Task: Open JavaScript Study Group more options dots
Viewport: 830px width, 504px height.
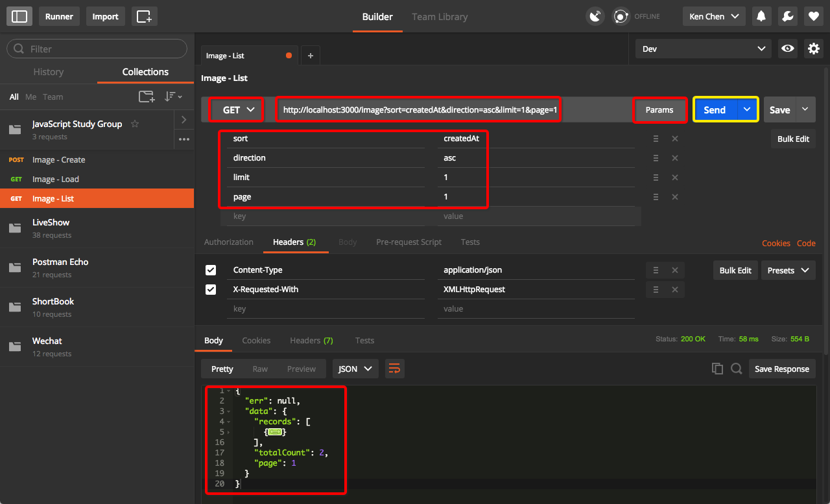Action: tap(184, 139)
